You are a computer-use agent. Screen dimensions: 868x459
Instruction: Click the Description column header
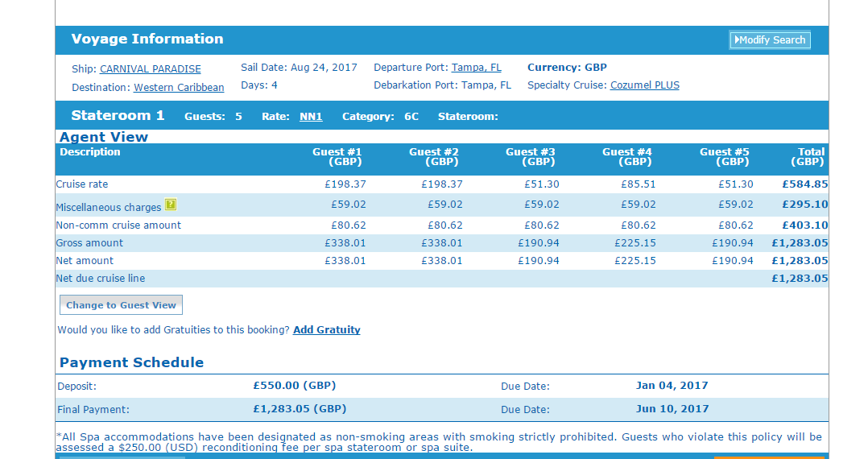click(89, 151)
